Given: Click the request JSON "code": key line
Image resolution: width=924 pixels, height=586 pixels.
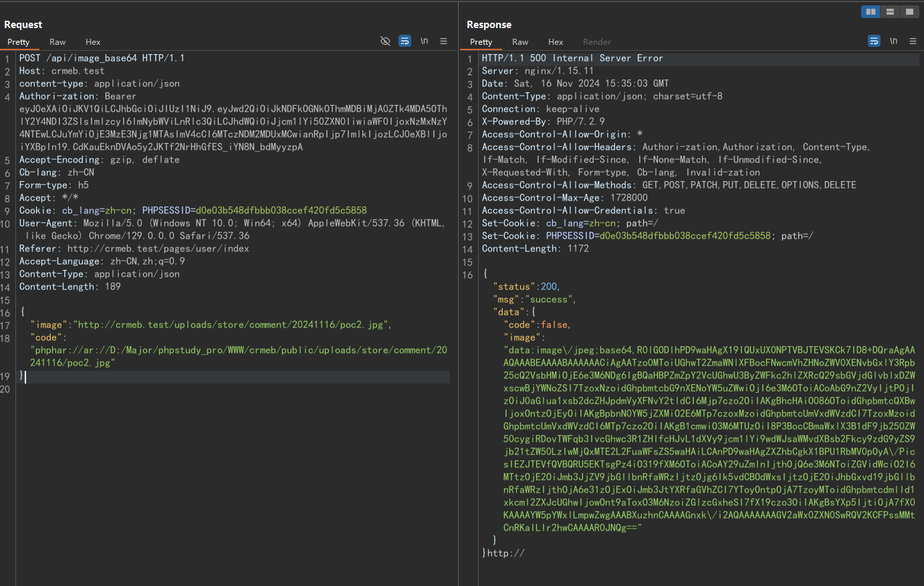Looking at the screenshot, I should (48, 337).
